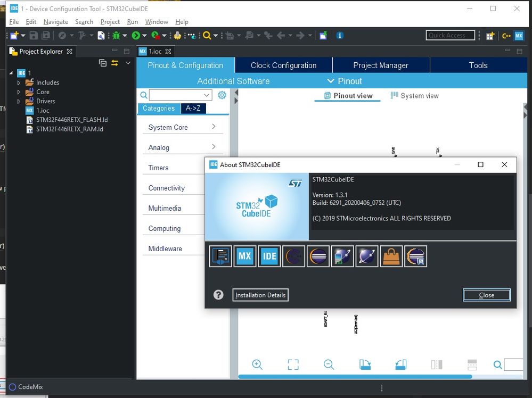The width and height of the screenshot is (532, 398).
Task: Zoom in on the pinout view
Action: 257,364
